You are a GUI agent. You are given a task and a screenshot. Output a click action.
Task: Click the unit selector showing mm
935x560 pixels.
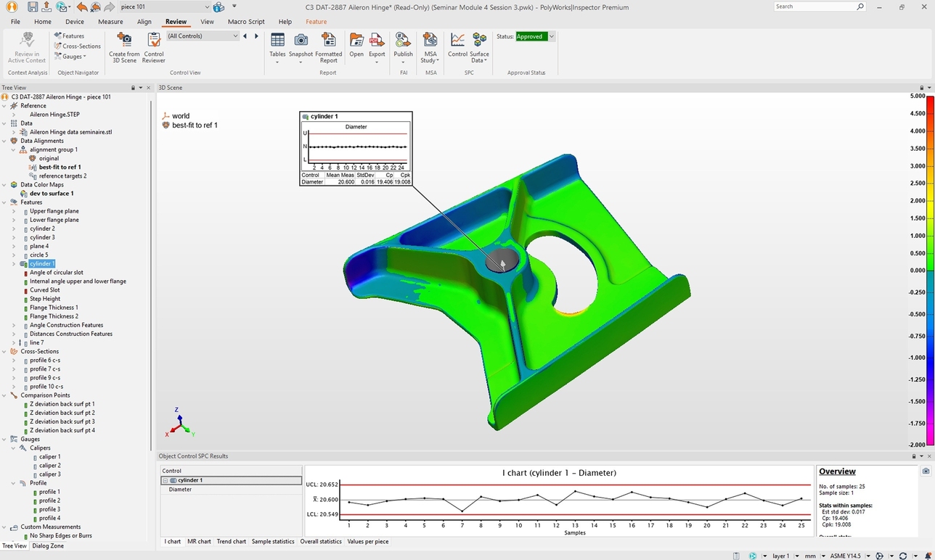pyautogui.click(x=811, y=555)
